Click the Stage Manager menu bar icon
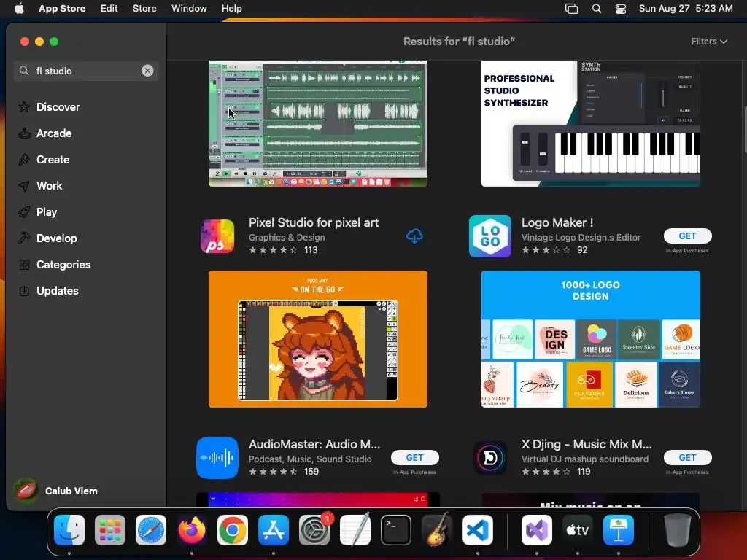 click(x=571, y=9)
